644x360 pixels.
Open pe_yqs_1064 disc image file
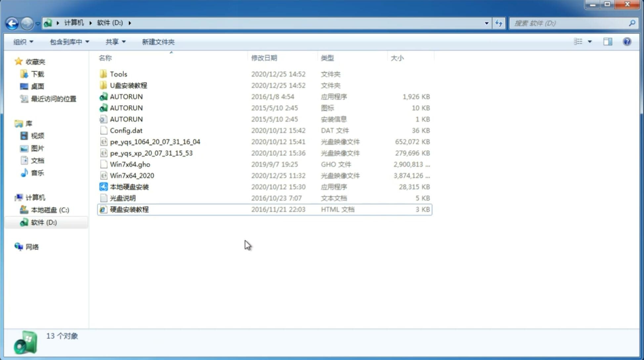[x=155, y=142]
